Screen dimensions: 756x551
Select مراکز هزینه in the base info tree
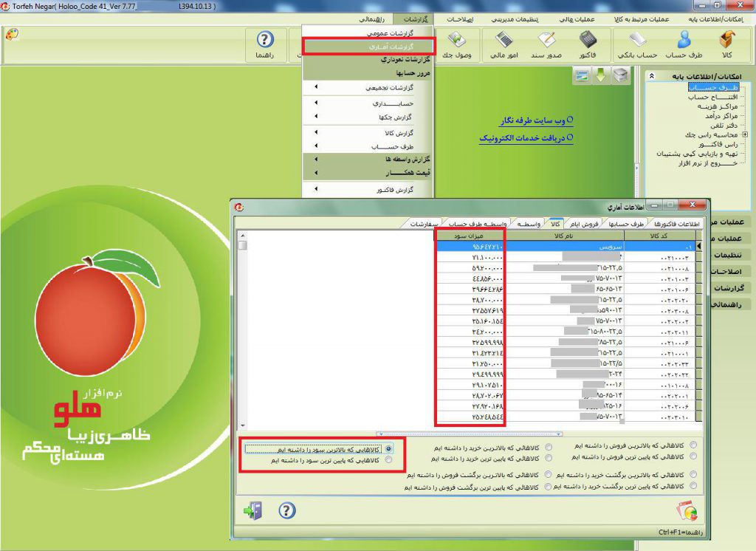[x=718, y=106]
